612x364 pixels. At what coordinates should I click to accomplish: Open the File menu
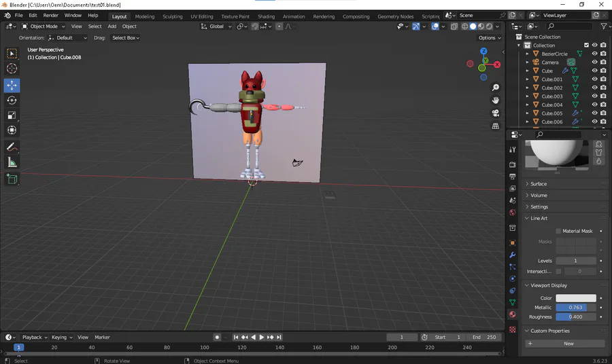pos(19,15)
